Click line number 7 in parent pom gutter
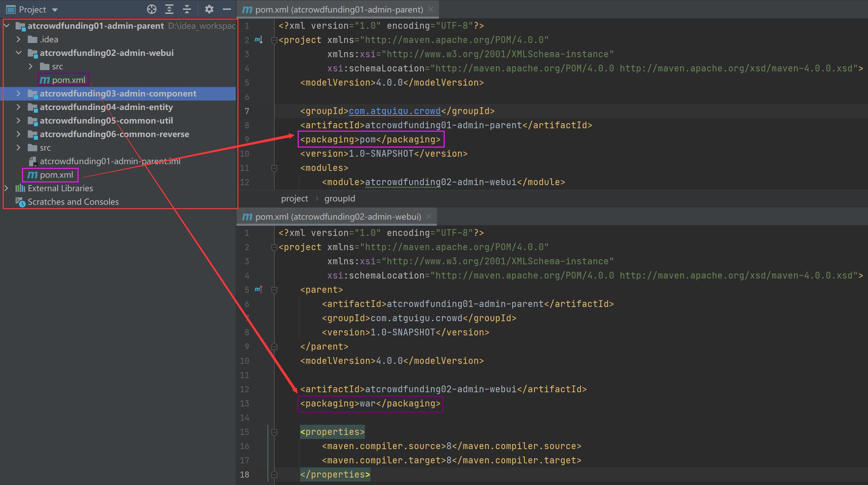Image resolution: width=868 pixels, height=485 pixels. click(x=247, y=111)
